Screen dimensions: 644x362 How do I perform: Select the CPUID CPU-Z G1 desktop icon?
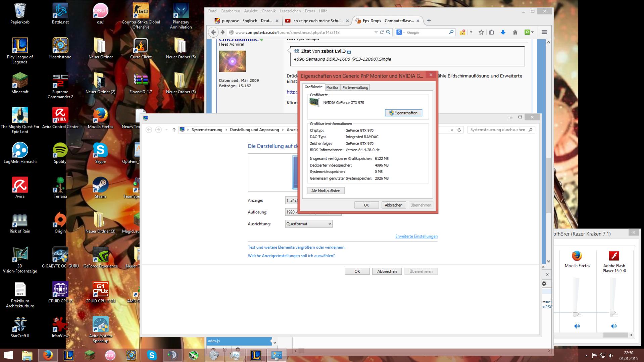[100, 293]
